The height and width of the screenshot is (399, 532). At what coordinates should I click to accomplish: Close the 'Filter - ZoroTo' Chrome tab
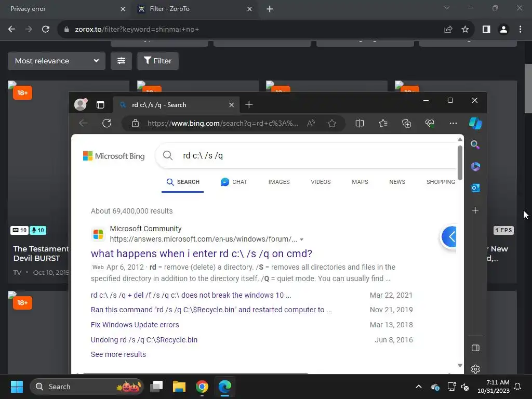coord(250,9)
